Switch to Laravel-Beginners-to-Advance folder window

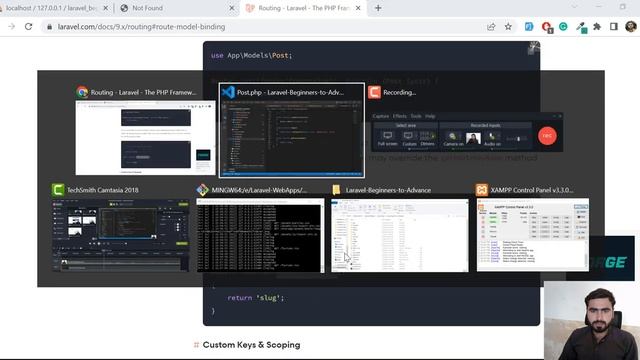400,235
